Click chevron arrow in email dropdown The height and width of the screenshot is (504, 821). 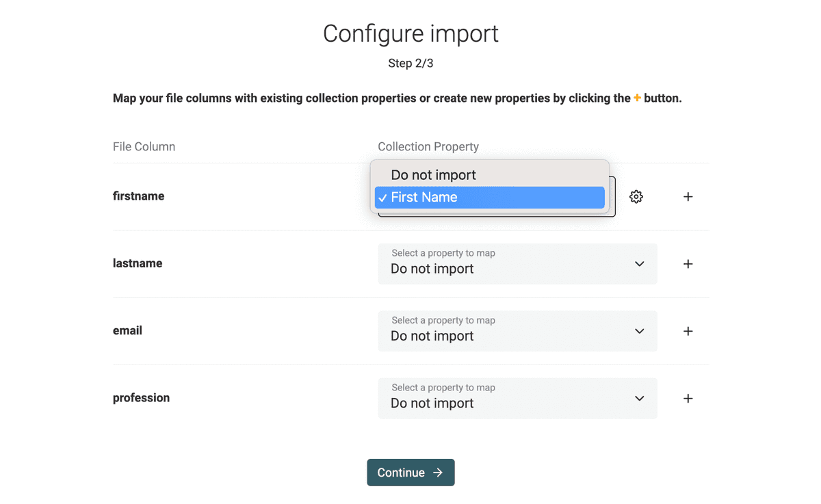640,331
